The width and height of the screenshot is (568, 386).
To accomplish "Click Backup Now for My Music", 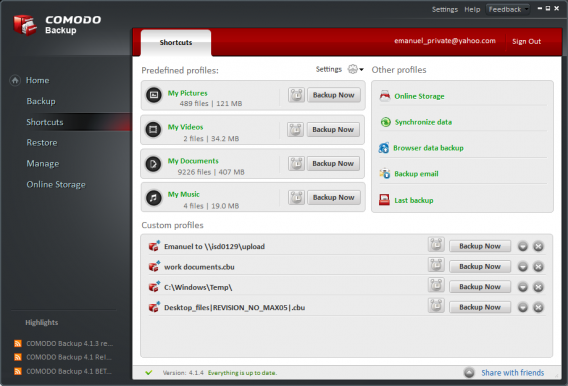I will [x=334, y=198].
